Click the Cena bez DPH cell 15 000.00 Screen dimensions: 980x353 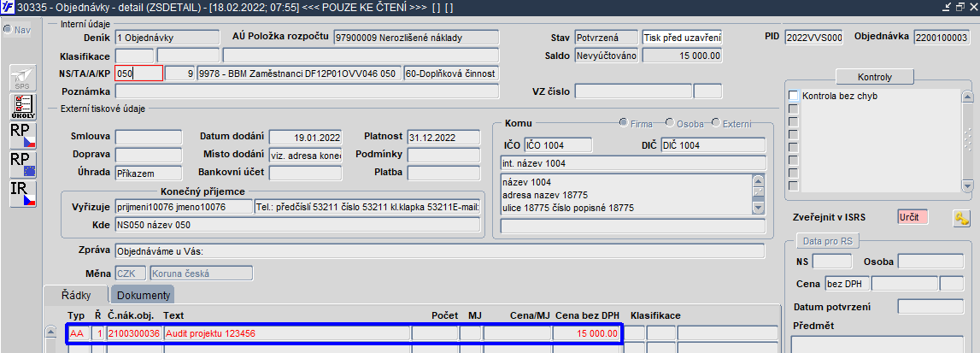click(x=587, y=333)
